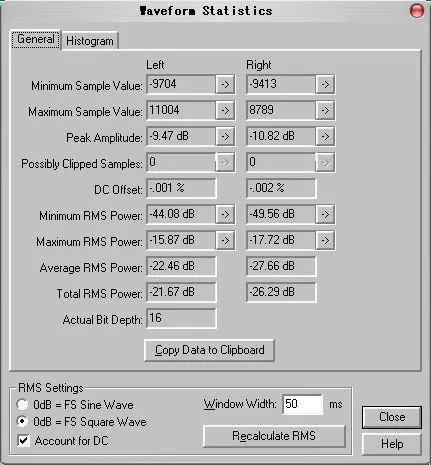
Task: Open Help for Waveform Statistics
Action: (x=392, y=444)
